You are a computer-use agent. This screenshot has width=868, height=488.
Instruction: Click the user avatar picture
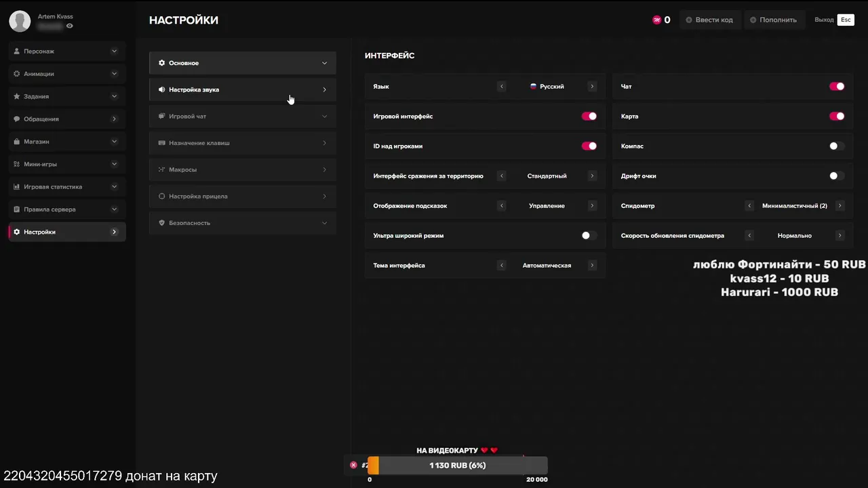(x=20, y=21)
